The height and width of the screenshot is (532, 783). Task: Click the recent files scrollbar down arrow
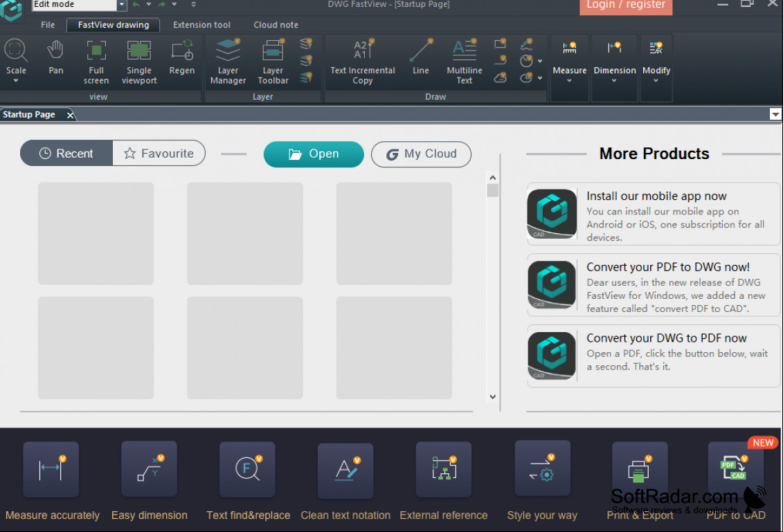492,397
